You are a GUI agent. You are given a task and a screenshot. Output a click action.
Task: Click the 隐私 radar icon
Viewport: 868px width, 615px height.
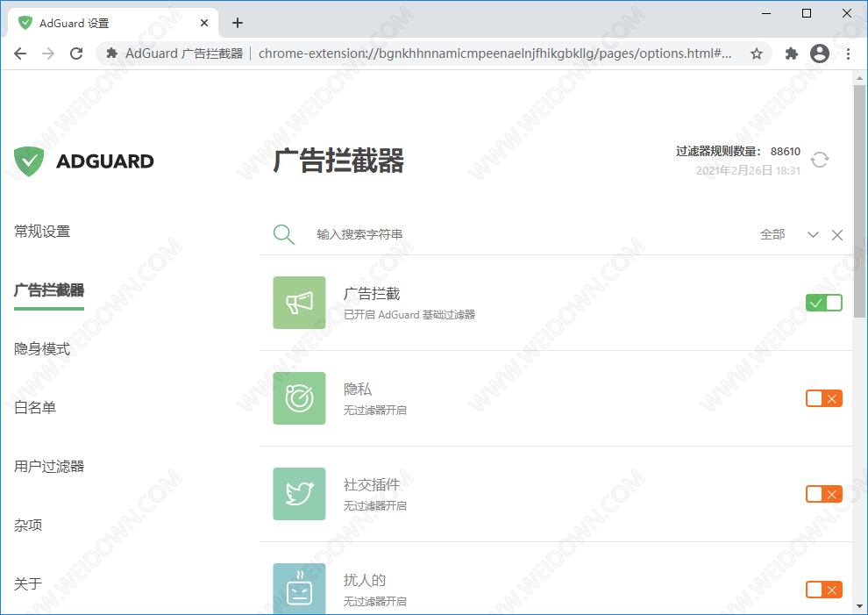click(x=300, y=398)
